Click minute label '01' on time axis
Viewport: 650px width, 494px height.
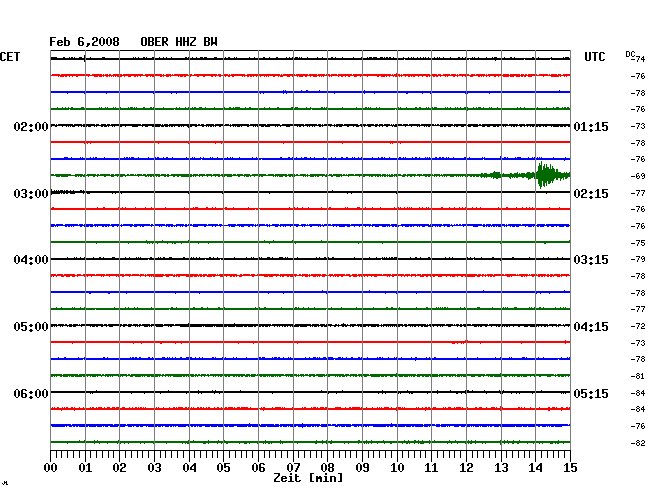(85, 468)
